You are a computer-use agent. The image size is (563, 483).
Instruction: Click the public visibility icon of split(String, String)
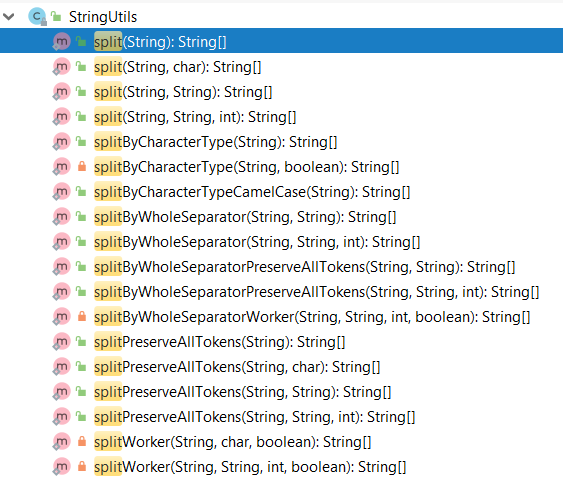point(81,92)
